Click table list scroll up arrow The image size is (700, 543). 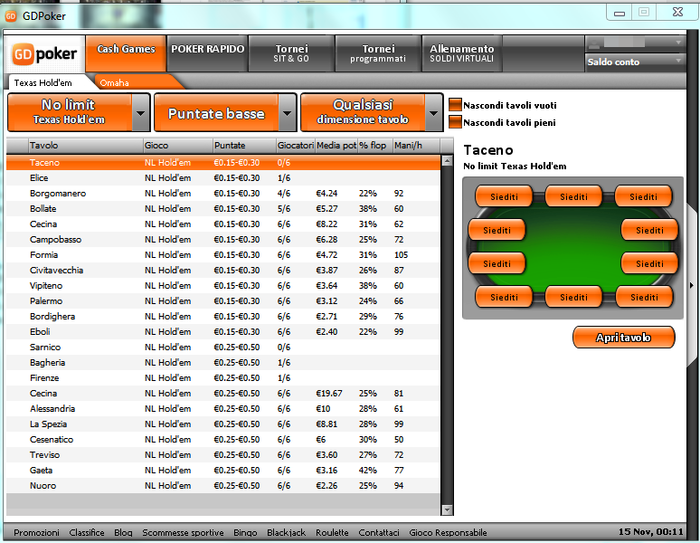[x=446, y=161]
